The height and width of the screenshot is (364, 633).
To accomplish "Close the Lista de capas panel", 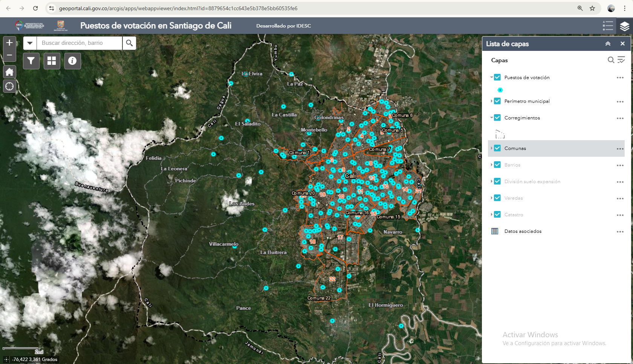I will click(622, 44).
